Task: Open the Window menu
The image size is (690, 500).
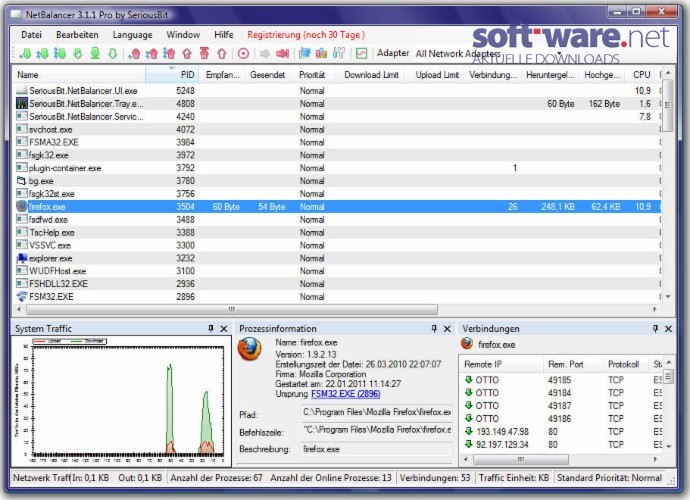Action: [x=183, y=35]
